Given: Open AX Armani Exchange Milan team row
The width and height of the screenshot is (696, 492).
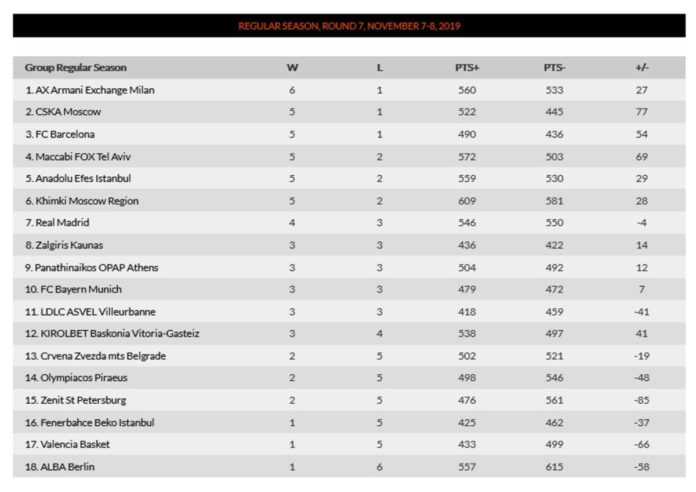Looking at the screenshot, I should pyautogui.click(x=90, y=90).
